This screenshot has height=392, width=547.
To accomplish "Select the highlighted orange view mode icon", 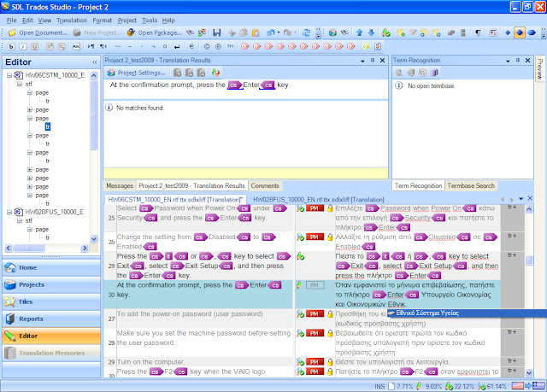I will pyautogui.click(x=520, y=32).
